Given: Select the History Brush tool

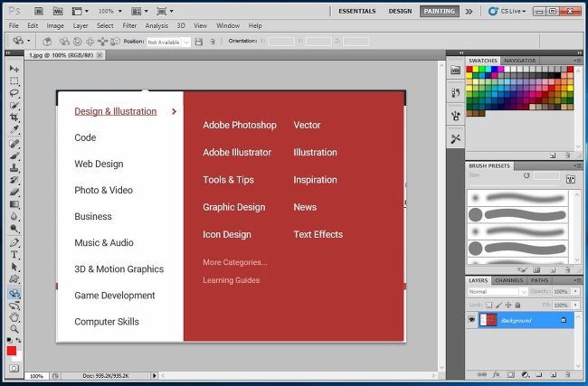Looking at the screenshot, I should tap(14, 180).
